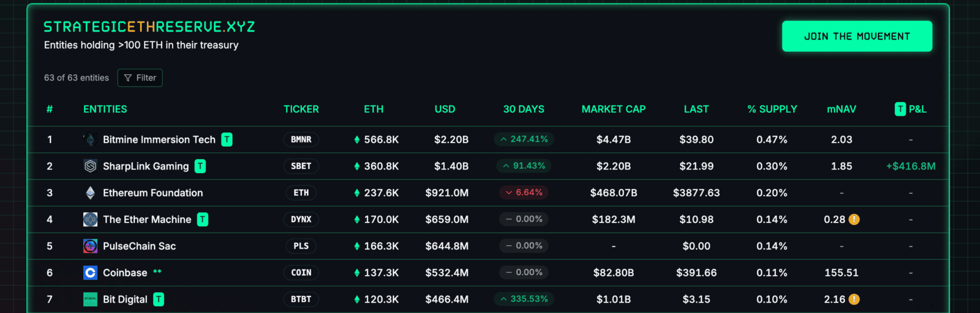Open the PulseChain Sac entity name
Screen dimensions: 980x313
(139, 246)
